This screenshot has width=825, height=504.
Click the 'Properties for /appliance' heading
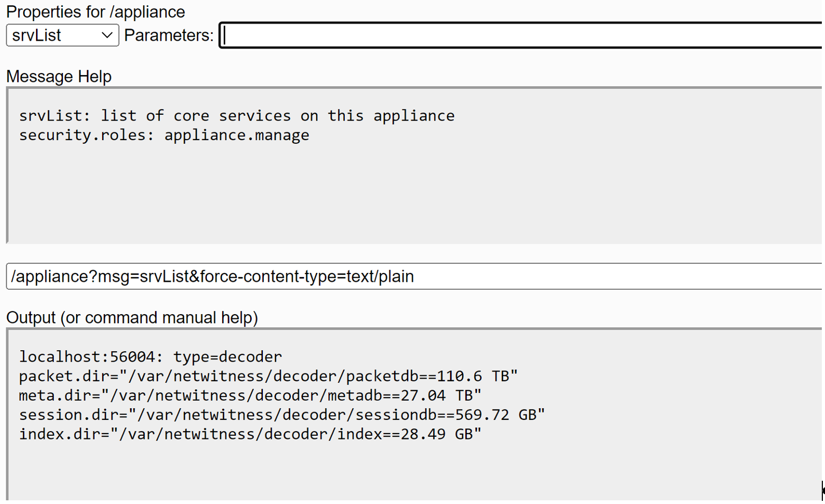point(96,12)
